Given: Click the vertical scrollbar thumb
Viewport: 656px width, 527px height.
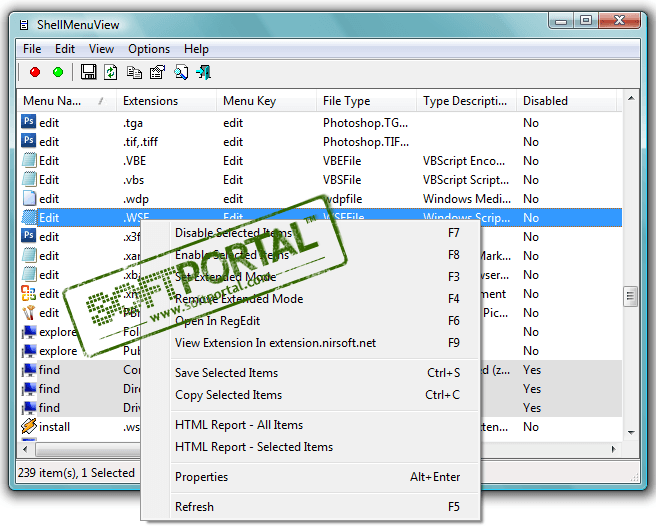Looking at the screenshot, I should coord(630,297).
